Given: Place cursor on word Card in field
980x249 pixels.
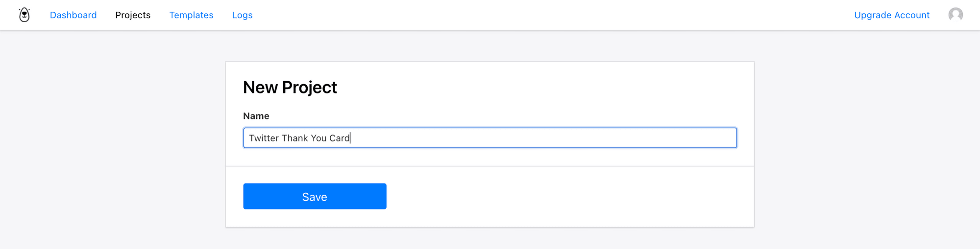Looking at the screenshot, I should coord(340,138).
